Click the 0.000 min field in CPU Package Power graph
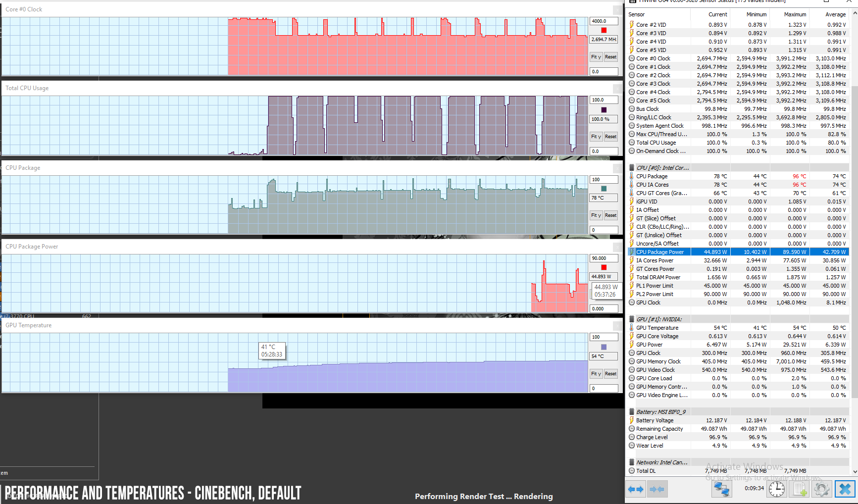 pos(604,309)
